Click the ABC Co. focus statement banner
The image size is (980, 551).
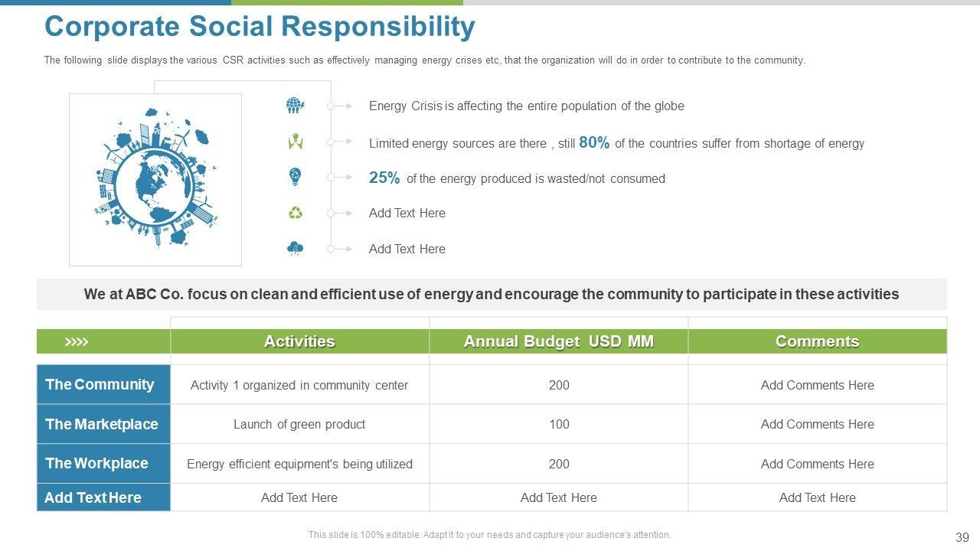tap(492, 294)
